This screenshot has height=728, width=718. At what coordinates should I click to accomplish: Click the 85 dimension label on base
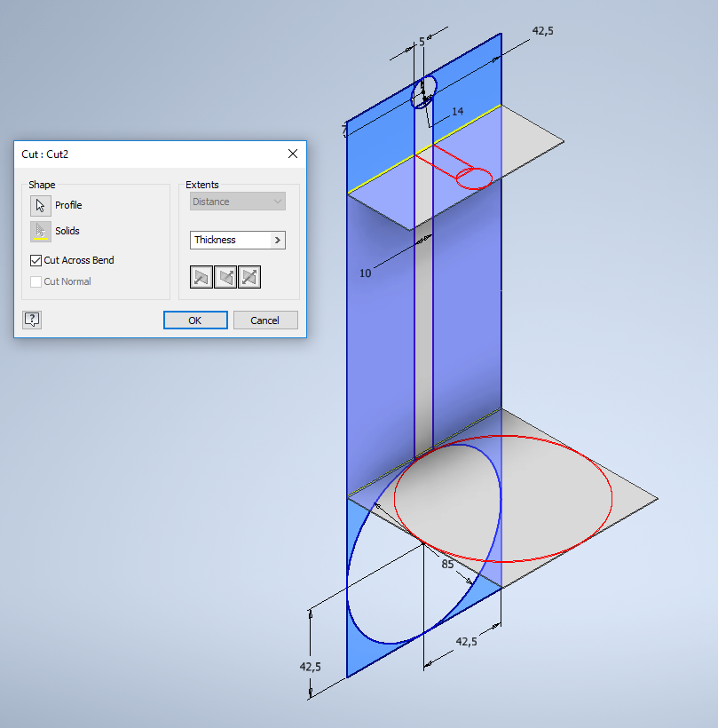tap(447, 564)
